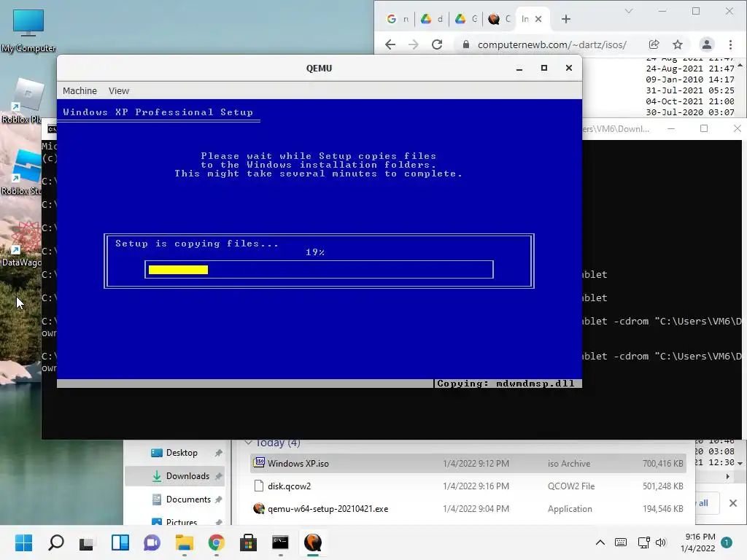Screen dimensions: 747x560
Task: Select disk.qcow2 file
Action: [468, 486]
